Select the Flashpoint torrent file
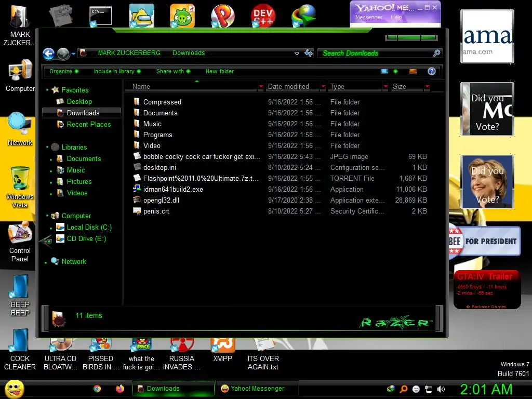 click(201, 179)
